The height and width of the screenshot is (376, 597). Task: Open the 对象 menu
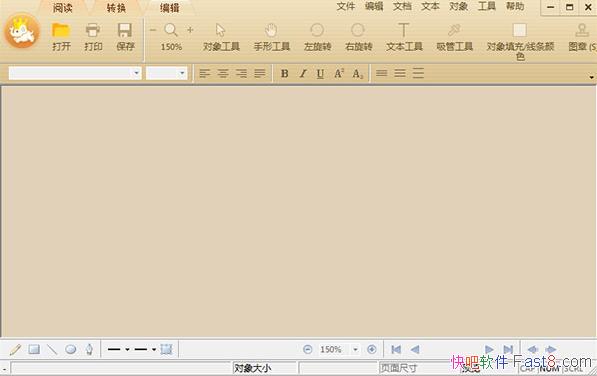[458, 6]
